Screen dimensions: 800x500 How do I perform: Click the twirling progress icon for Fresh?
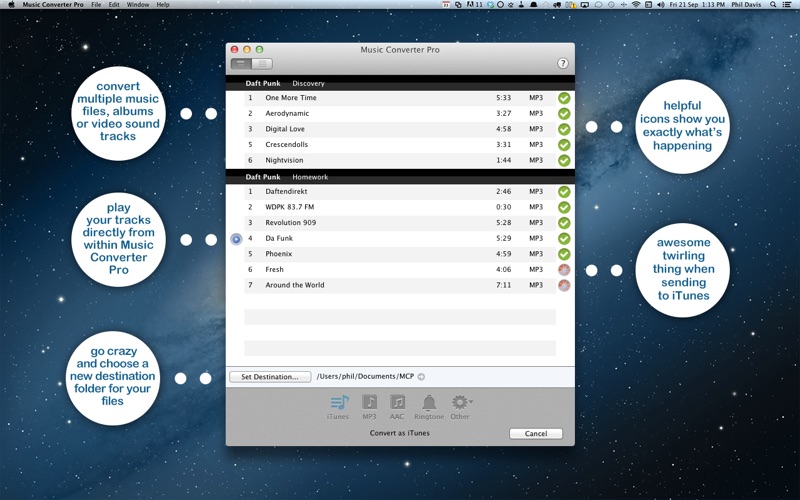pos(564,270)
